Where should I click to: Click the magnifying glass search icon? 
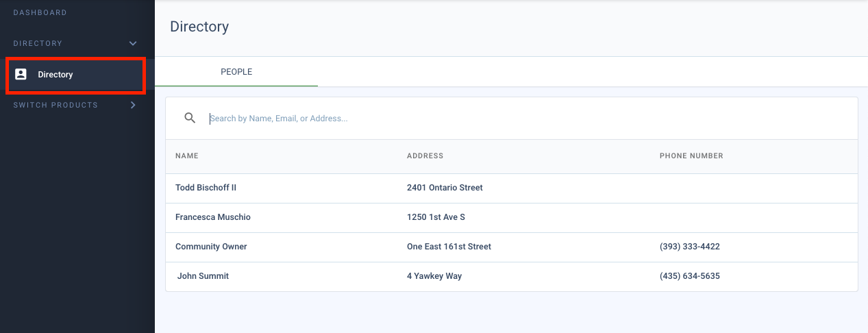tap(190, 118)
